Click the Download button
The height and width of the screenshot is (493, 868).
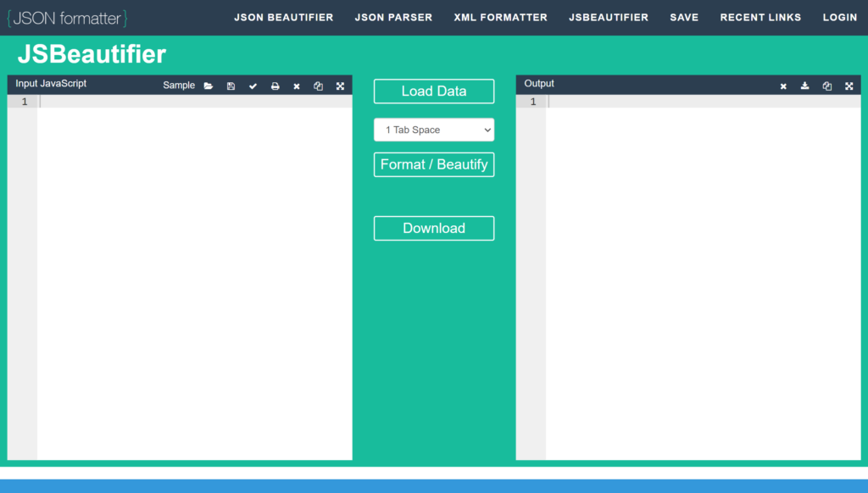(434, 228)
